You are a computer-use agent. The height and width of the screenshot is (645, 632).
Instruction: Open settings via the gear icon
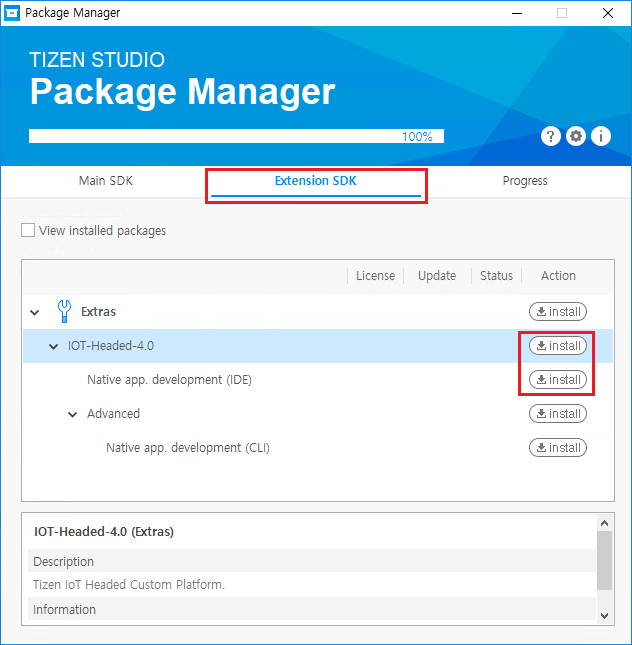tap(576, 137)
